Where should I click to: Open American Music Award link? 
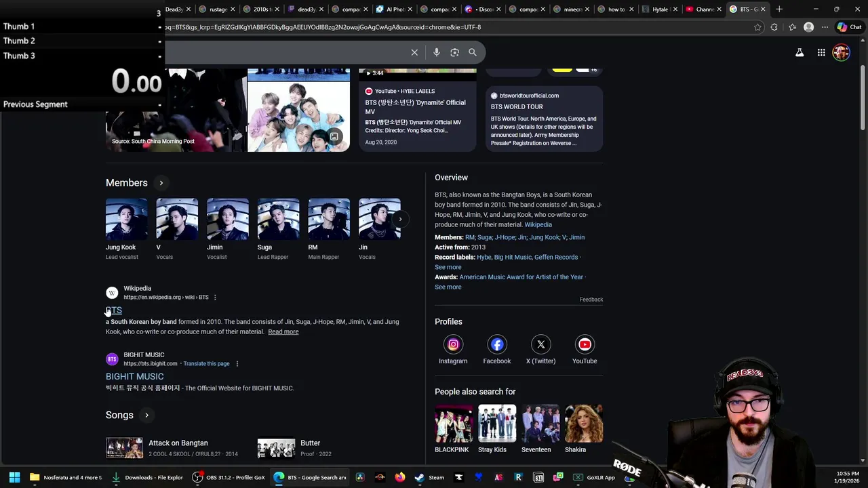(x=521, y=277)
